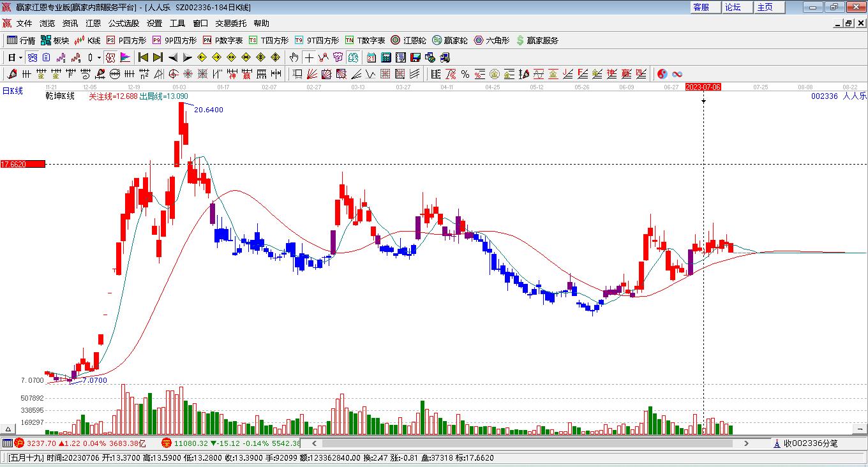Image resolution: width=868 pixels, height=467 pixels.
Task: Click the 论坛 forum button
Action: pos(733,7)
